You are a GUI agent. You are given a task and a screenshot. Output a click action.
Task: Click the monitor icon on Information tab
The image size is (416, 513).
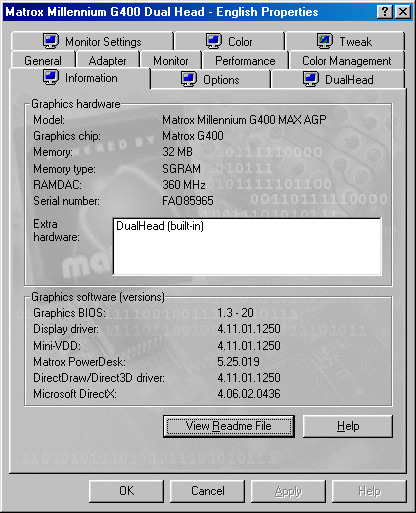point(51,77)
